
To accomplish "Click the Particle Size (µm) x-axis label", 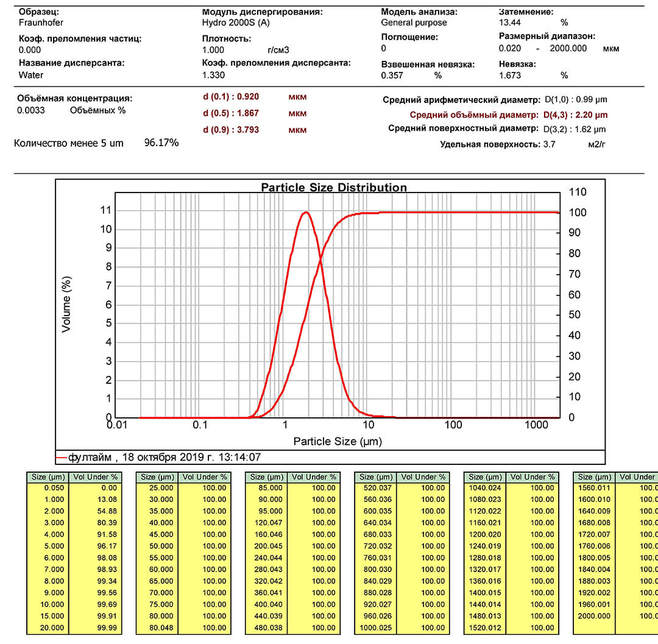I will point(338,441).
